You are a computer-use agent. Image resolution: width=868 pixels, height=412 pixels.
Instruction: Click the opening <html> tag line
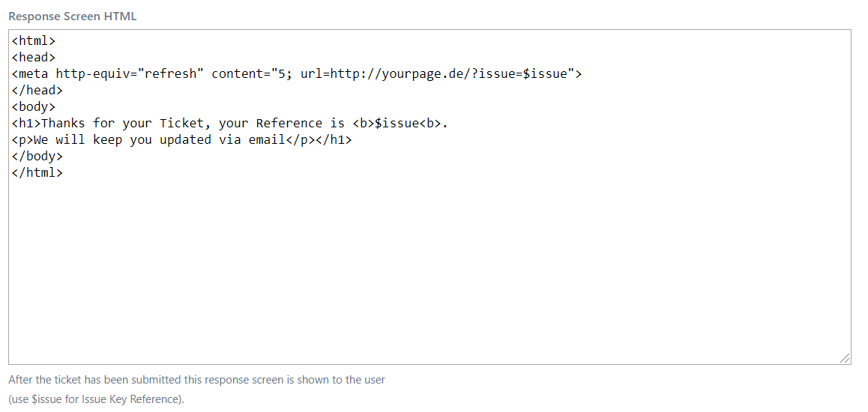[x=34, y=41]
